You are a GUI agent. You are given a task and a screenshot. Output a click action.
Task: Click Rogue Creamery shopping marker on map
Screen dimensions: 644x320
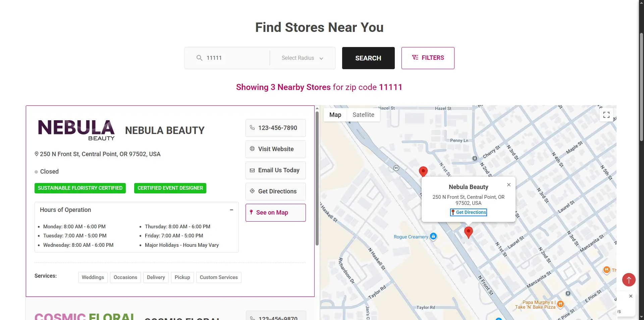[x=433, y=236]
